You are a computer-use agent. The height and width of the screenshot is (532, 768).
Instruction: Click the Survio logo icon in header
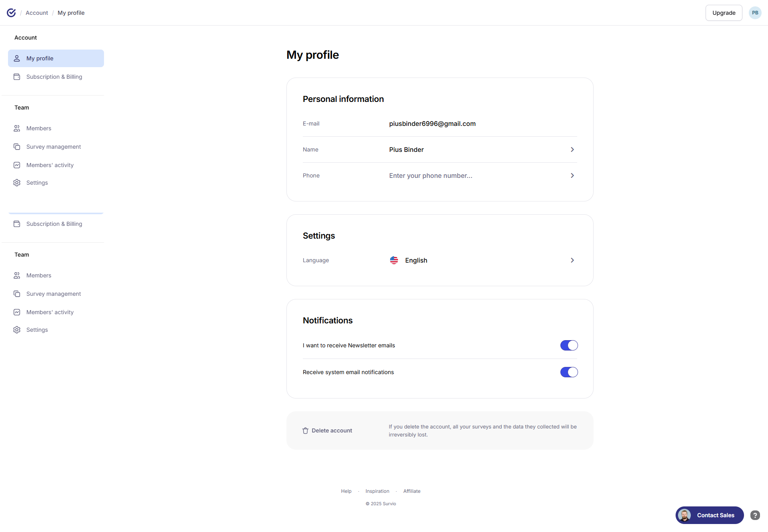click(11, 13)
